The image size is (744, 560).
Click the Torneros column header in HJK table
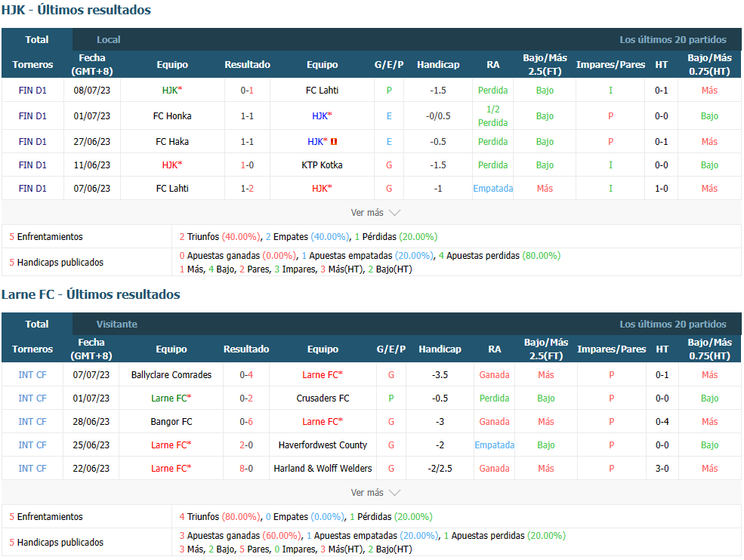(32, 64)
